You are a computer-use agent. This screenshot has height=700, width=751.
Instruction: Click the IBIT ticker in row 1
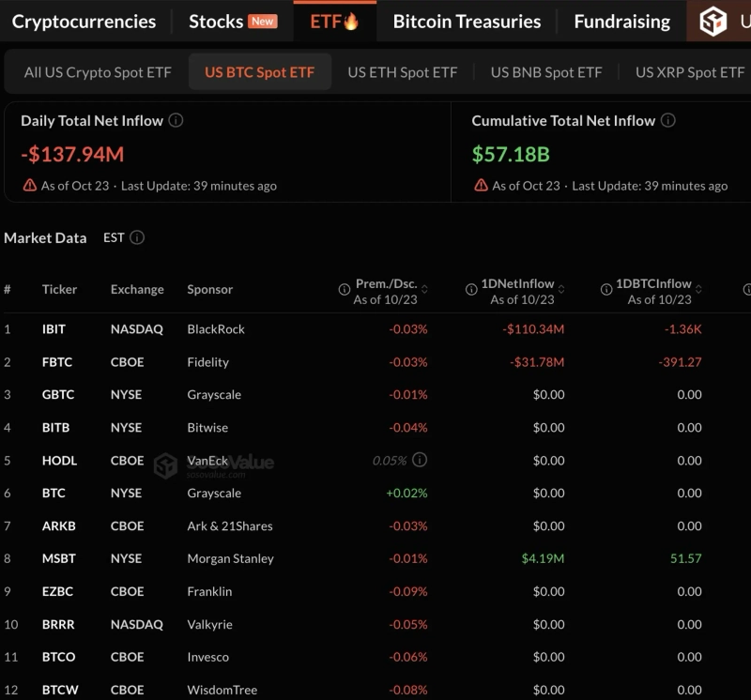[x=54, y=329]
